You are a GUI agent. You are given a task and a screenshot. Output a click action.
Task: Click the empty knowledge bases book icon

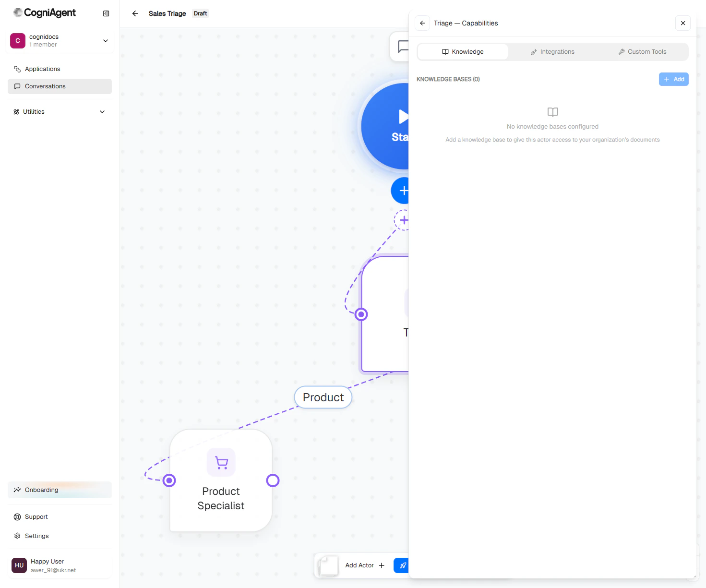tap(553, 112)
